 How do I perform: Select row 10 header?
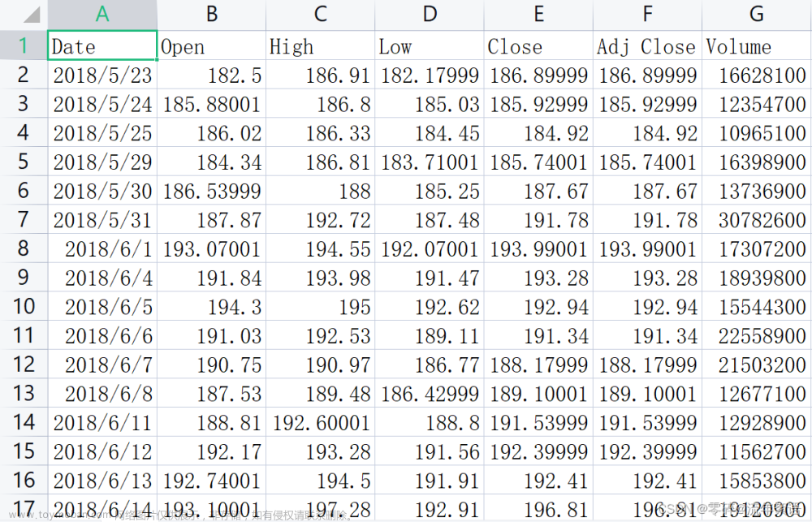(x=24, y=306)
